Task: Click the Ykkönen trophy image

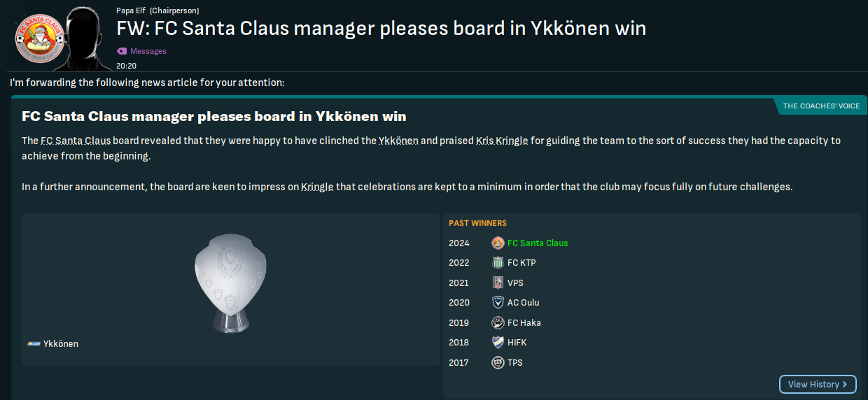Action: click(230, 278)
